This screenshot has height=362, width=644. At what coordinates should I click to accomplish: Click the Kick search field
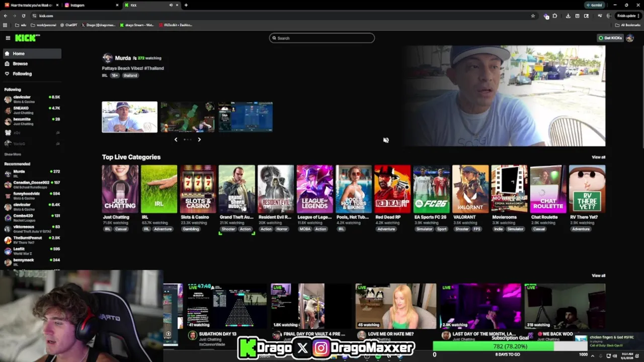click(x=321, y=38)
